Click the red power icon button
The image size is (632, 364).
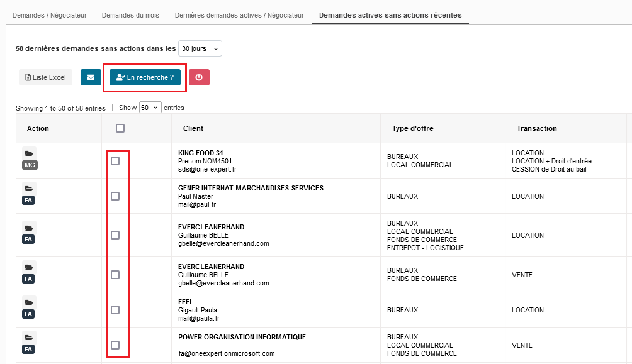point(199,77)
